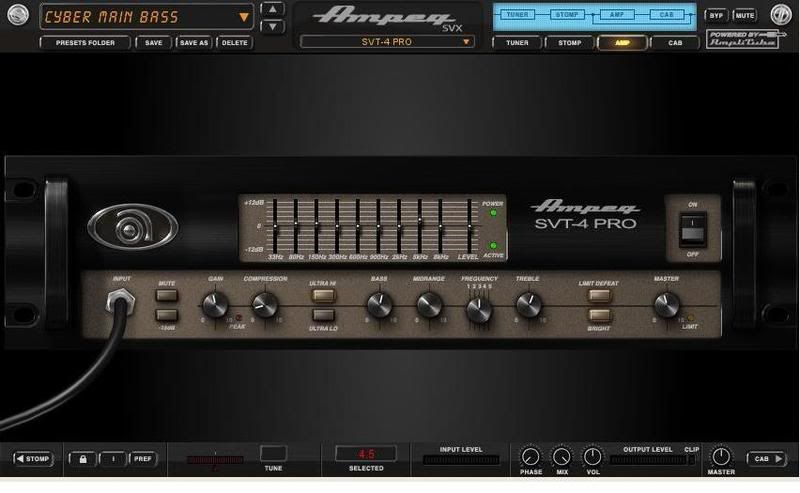Open the PRESETS FOLDER
The image size is (800, 493).
pos(85,43)
